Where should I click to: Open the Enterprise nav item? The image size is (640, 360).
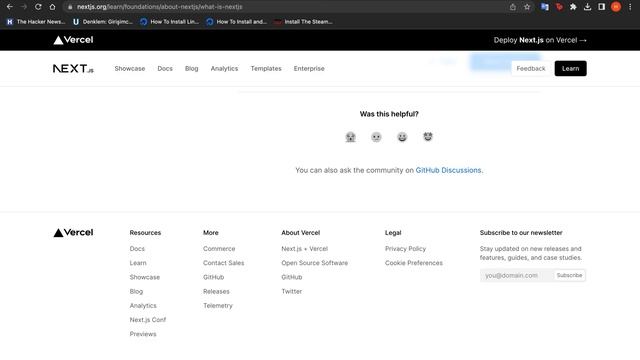click(309, 69)
